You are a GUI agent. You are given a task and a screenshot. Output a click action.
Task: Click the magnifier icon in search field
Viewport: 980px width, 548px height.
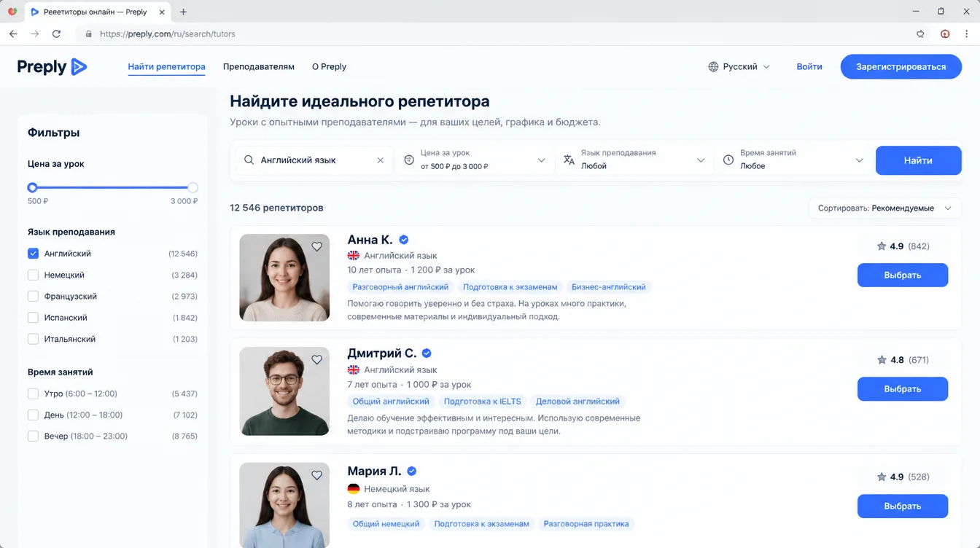coord(249,160)
